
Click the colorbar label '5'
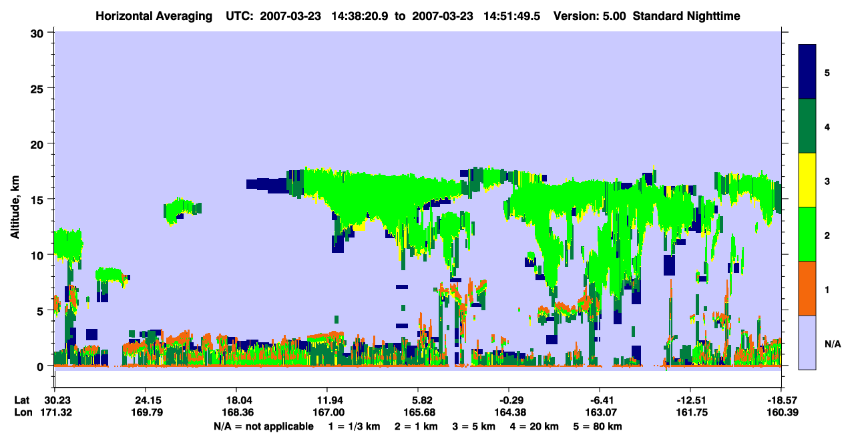tap(827, 72)
